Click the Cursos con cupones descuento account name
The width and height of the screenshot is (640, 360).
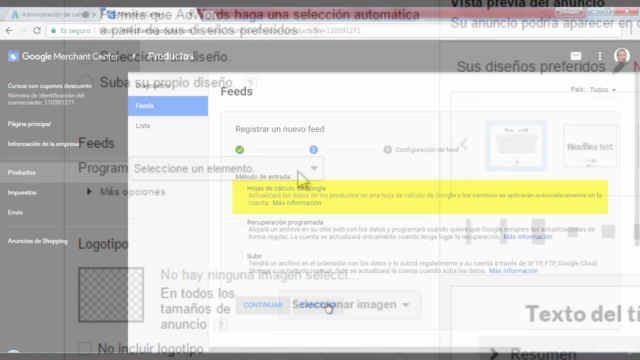click(x=50, y=86)
